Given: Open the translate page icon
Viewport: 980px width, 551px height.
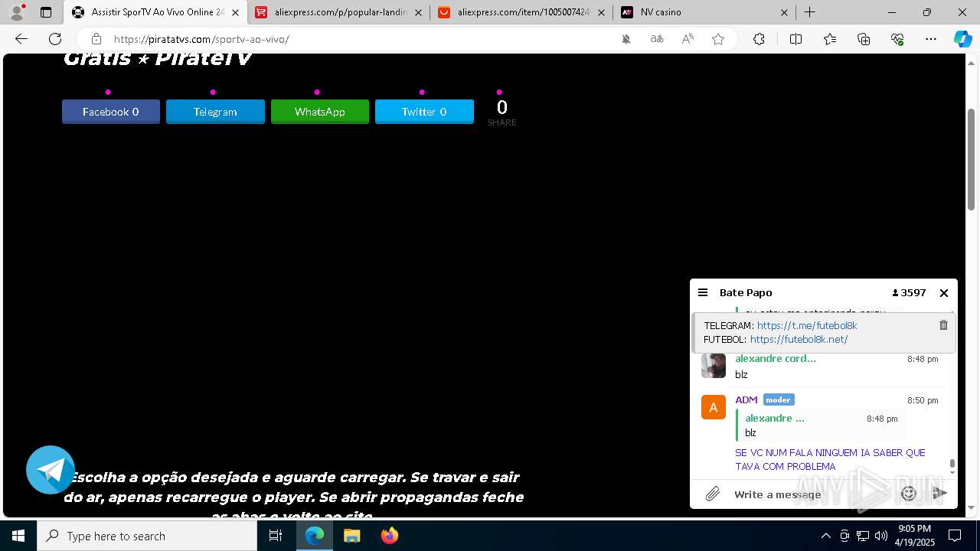Looking at the screenshot, I should point(657,39).
